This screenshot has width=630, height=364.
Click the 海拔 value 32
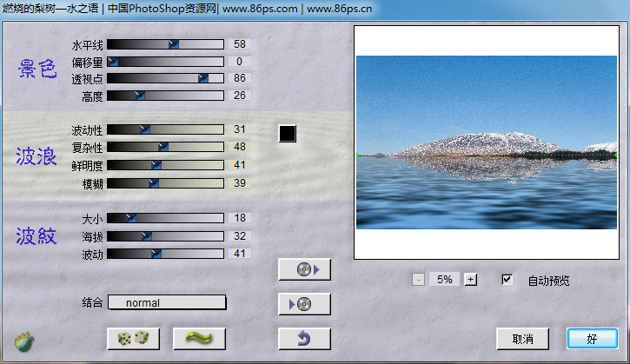click(240, 235)
